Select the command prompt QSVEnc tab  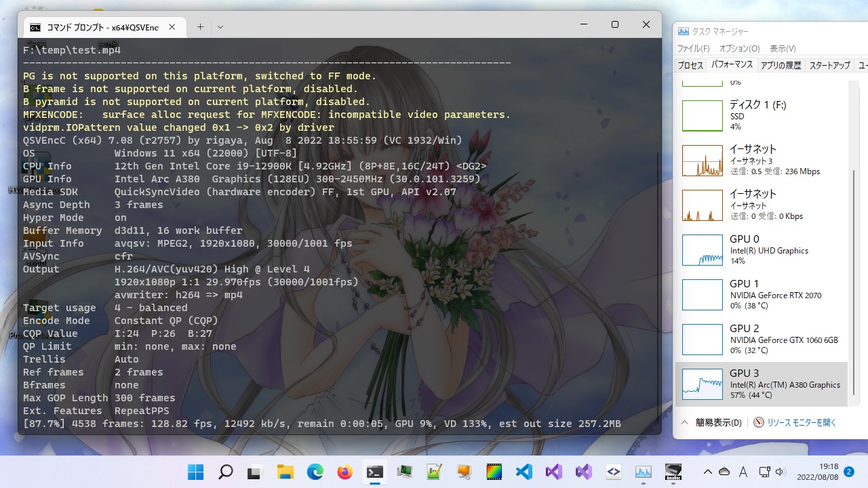(x=104, y=27)
